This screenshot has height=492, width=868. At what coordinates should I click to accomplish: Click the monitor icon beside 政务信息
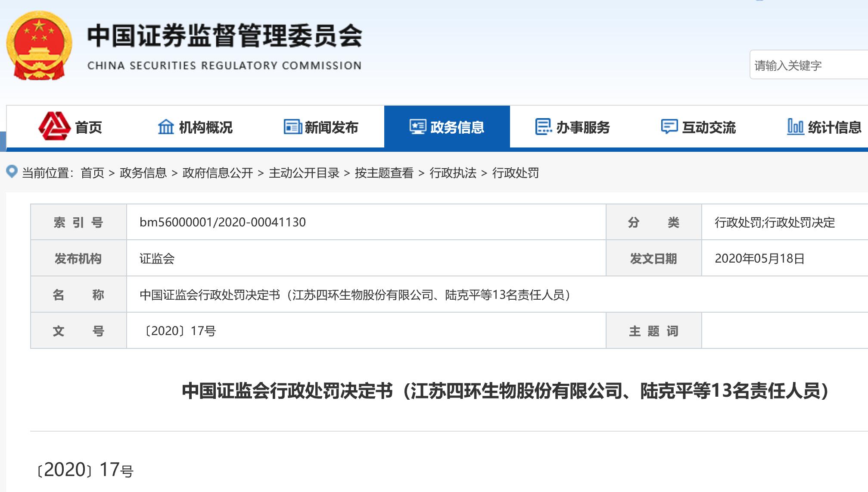coord(417,127)
